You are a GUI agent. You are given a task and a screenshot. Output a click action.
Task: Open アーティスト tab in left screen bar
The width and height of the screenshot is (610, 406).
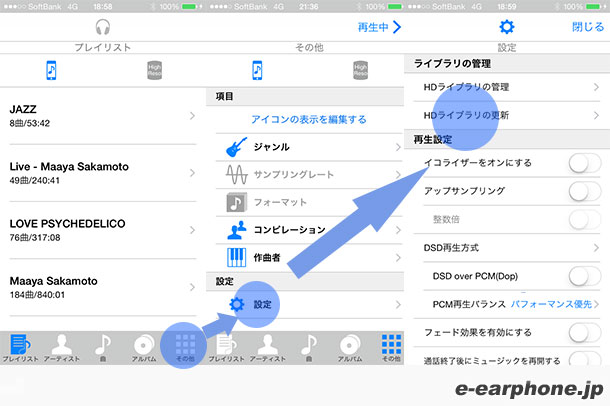point(61,348)
